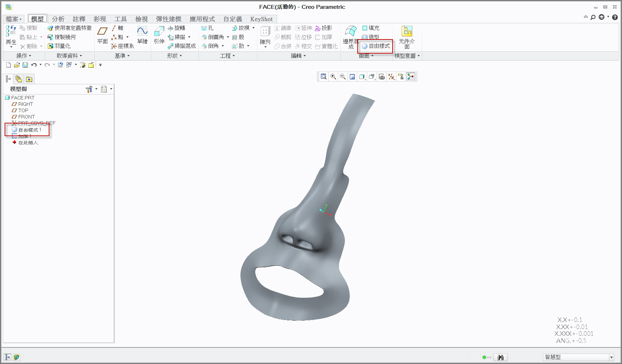Select 自由樣式 1 in the model tree

coord(30,130)
